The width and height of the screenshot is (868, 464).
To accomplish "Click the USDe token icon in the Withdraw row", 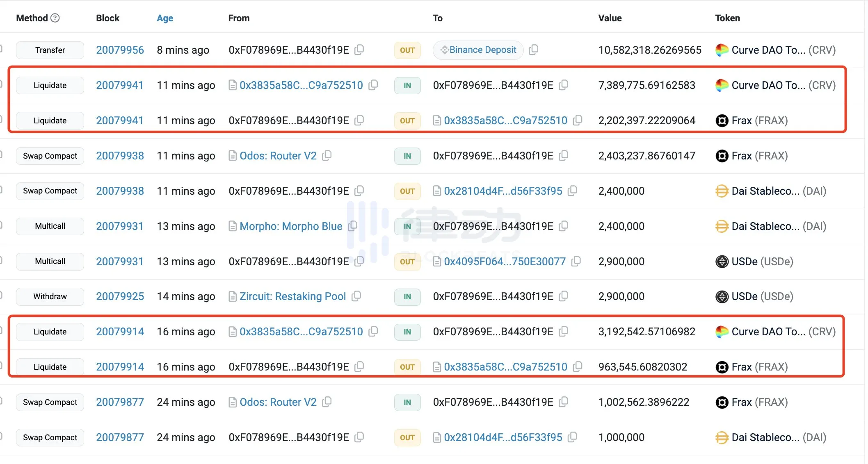I will (x=722, y=296).
